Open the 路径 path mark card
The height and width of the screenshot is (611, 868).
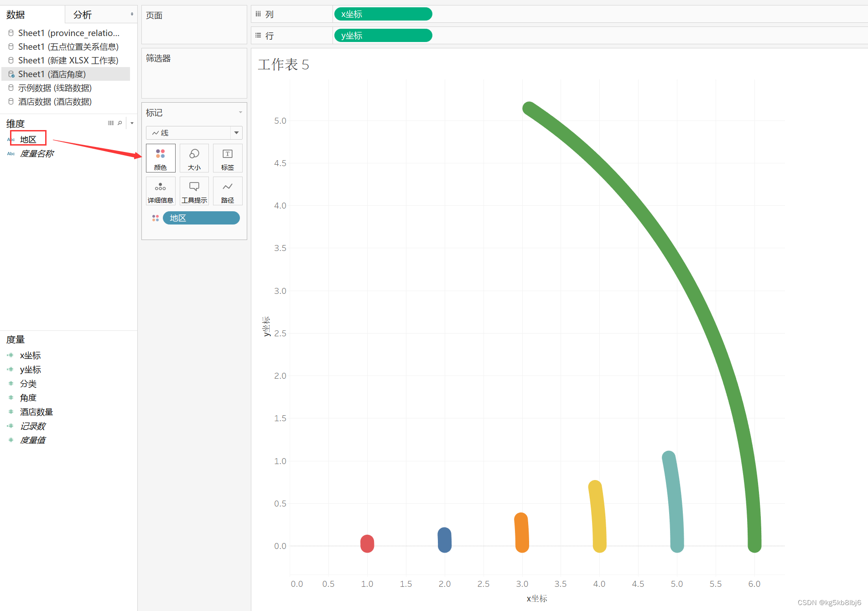point(228,191)
